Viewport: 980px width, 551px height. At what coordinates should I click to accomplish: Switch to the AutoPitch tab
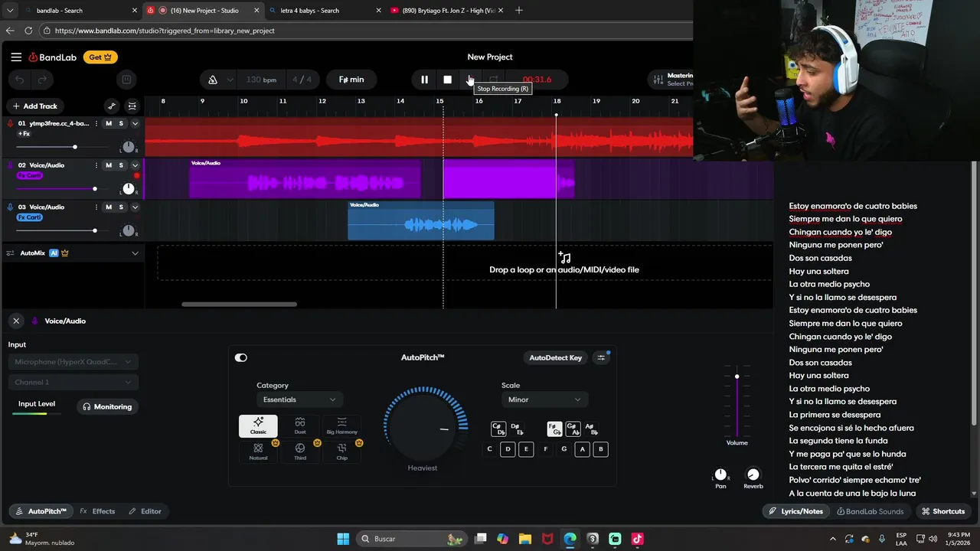coord(41,511)
